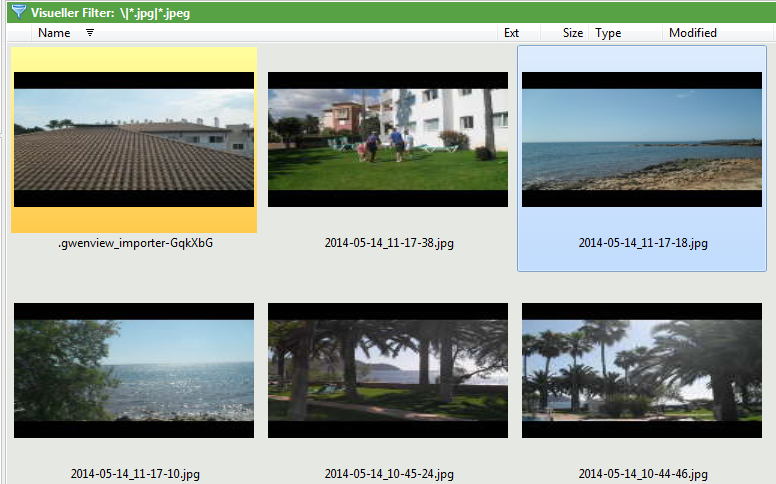Click the visual filter funnel icon
The image size is (776, 484).
(18, 12)
